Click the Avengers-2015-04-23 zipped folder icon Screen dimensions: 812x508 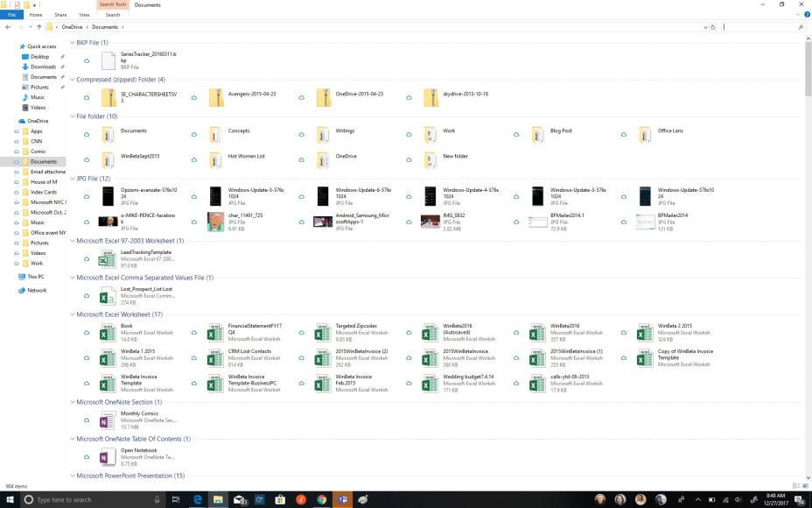216,97
